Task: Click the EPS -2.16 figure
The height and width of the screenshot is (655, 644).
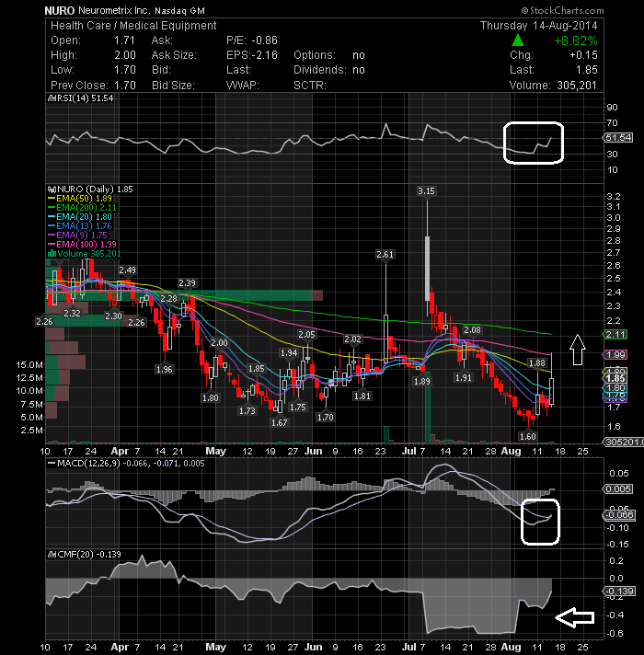Action: coord(252,55)
